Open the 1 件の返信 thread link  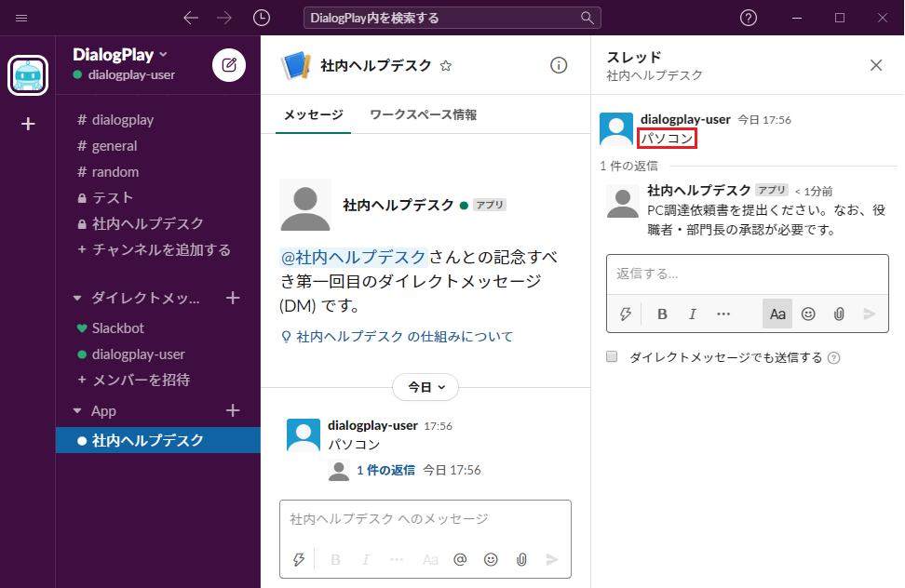pos(385,470)
